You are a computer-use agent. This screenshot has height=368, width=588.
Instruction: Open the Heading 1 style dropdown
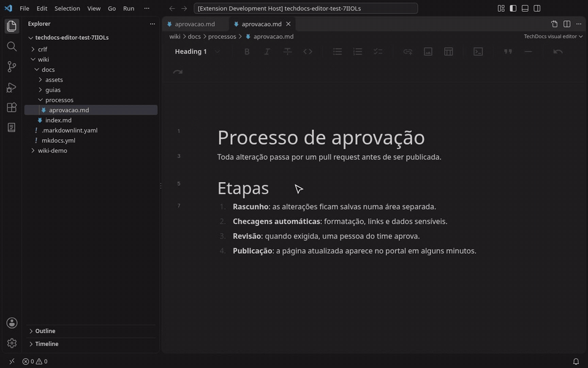point(197,52)
